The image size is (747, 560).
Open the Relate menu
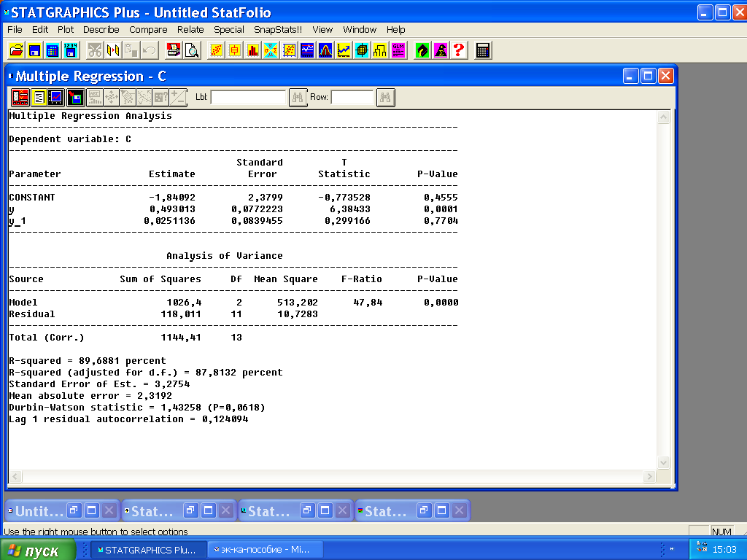coord(190,29)
